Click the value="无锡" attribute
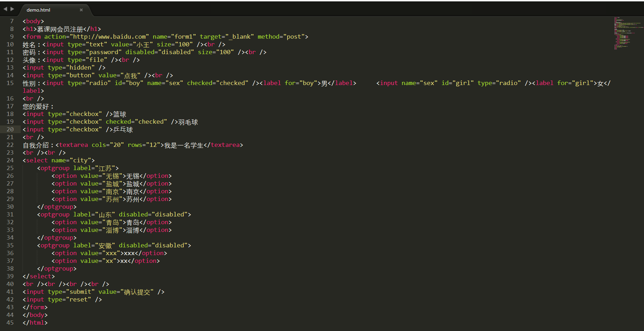This screenshot has height=331, width=644. coord(101,176)
